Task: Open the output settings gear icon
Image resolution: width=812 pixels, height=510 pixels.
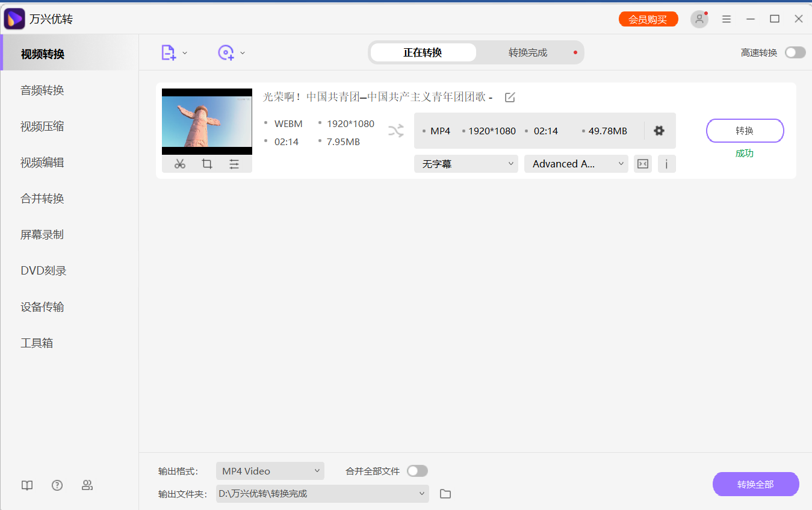Action: (x=659, y=130)
